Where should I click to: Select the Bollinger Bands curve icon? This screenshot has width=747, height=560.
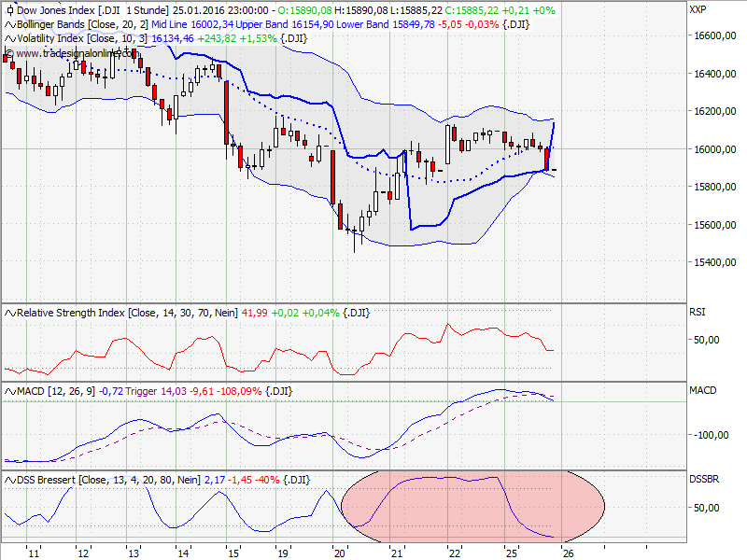pyautogui.click(x=8, y=25)
